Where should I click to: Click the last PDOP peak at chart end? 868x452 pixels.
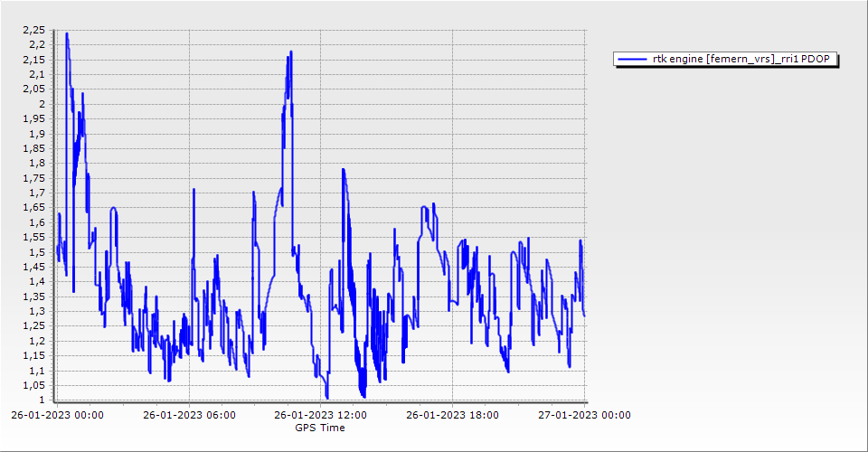point(580,240)
